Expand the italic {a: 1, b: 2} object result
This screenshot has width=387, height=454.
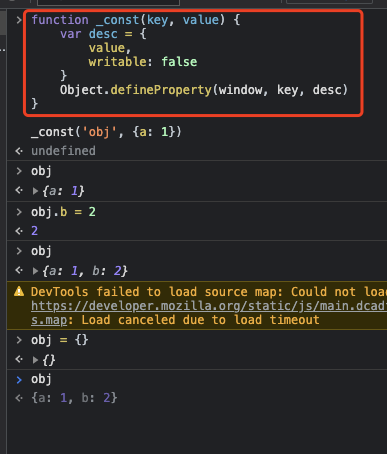[x=35, y=271]
